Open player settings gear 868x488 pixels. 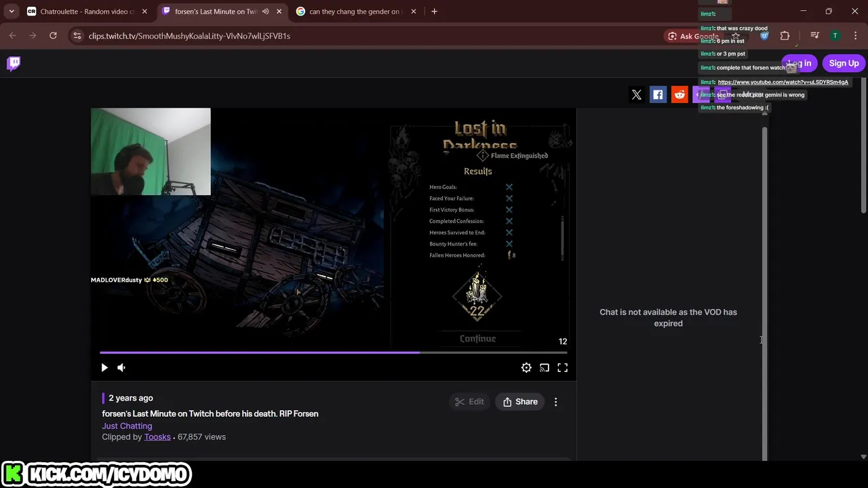pos(526,367)
